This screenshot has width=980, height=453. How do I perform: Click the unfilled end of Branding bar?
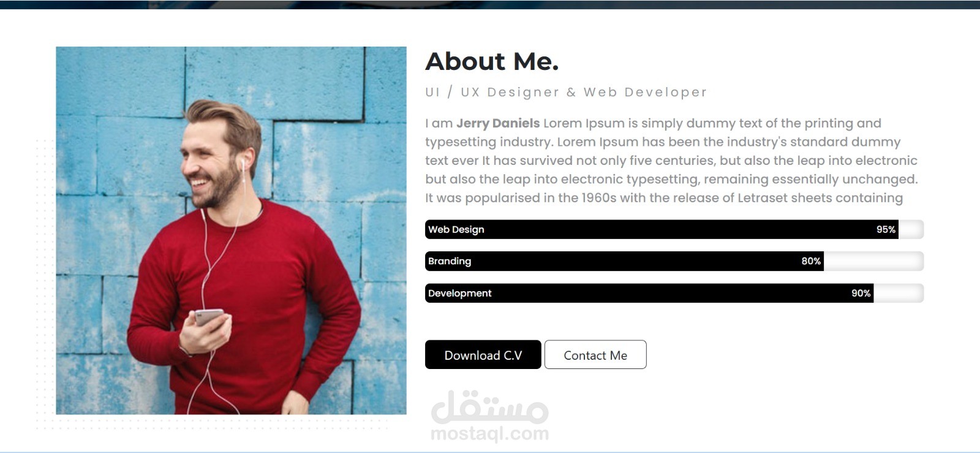click(x=874, y=261)
